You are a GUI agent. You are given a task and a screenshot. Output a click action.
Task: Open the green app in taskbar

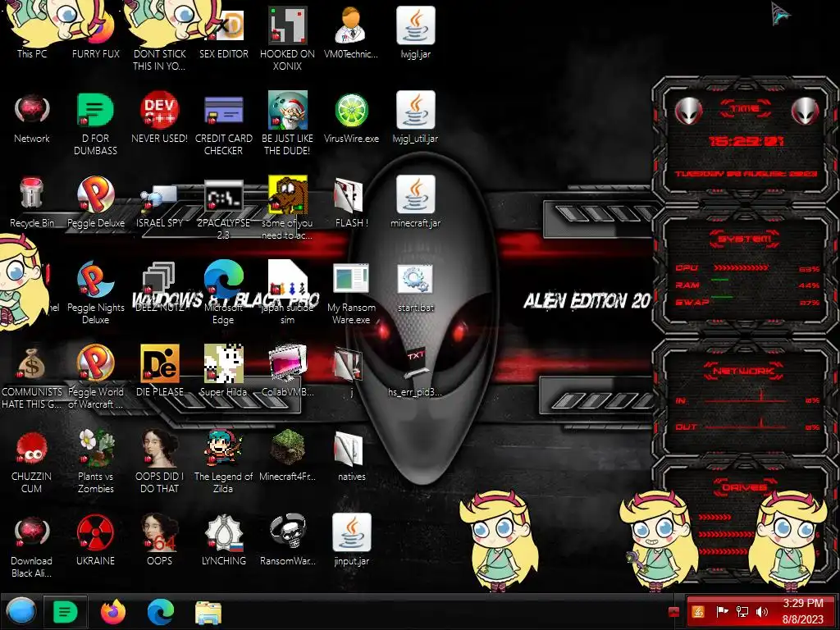click(x=66, y=611)
